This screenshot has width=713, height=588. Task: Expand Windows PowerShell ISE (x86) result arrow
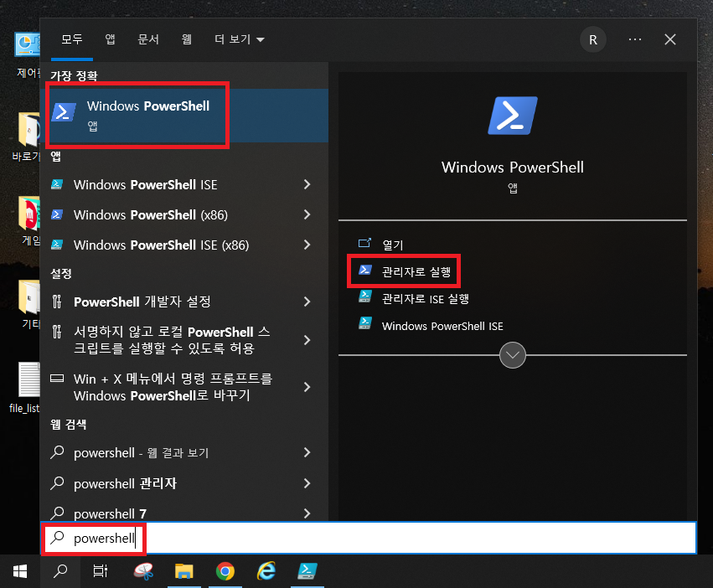click(x=307, y=245)
